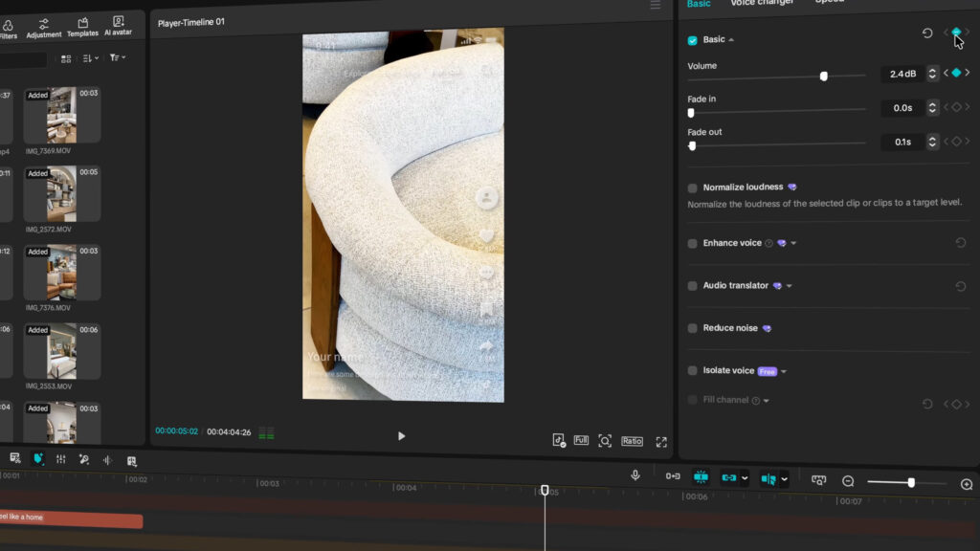Reset the Audio translator setting

(961, 286)
